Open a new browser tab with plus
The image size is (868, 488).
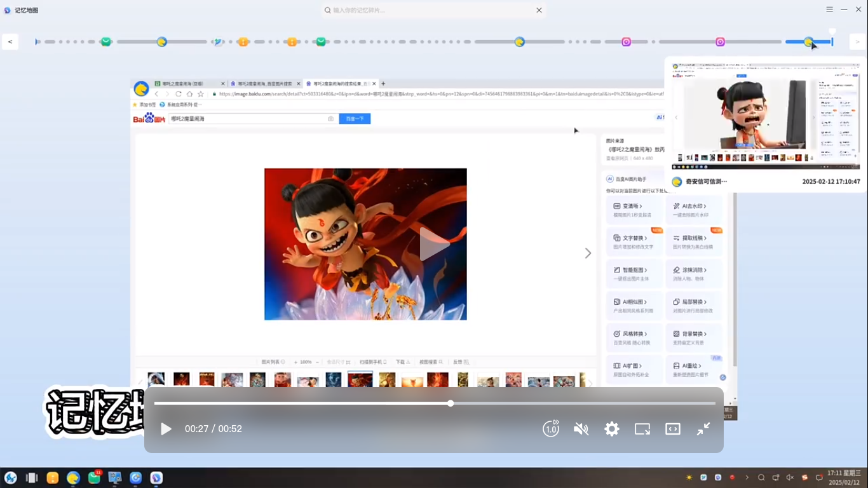point(383,84)
